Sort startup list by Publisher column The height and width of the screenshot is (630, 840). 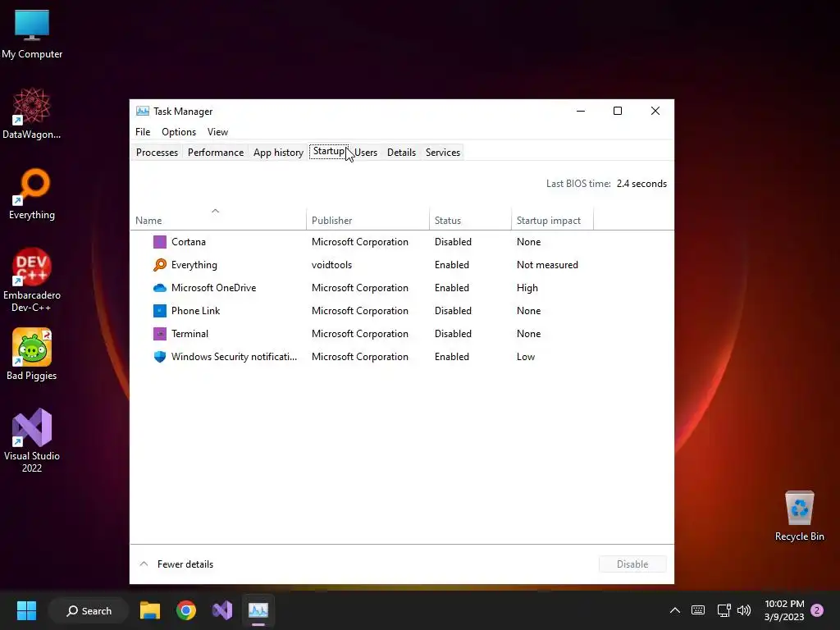[x=367, y=220]
